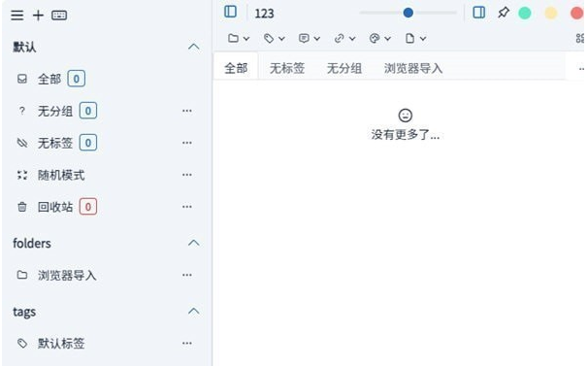Click the tags section header
Image resolution: width=588 pixels, height=366 pixels.
tap(24, 312)
